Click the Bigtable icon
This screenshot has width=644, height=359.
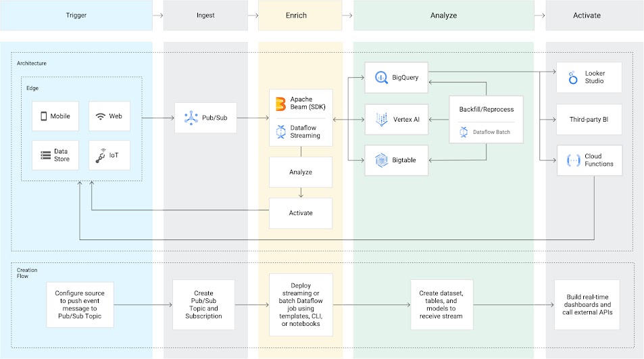click(381, 160)
